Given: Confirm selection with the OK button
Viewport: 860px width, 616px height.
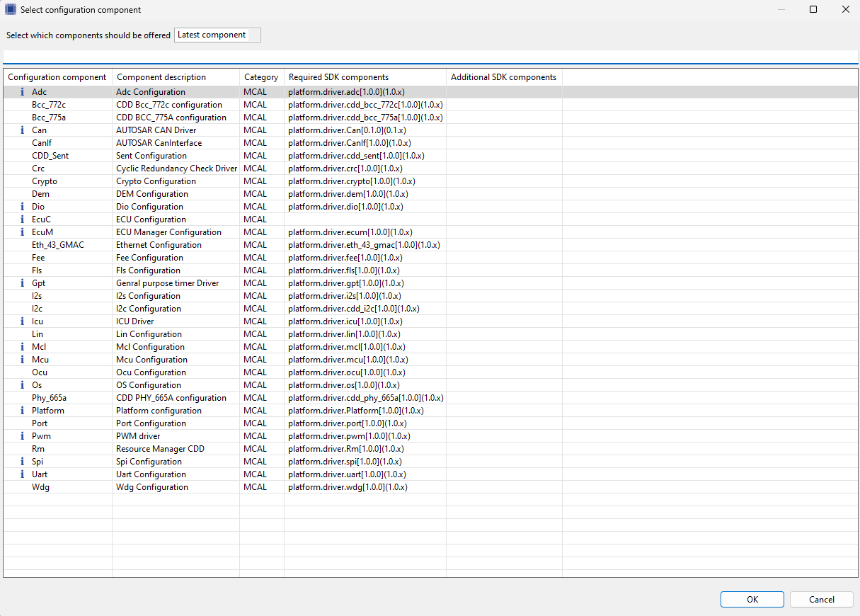Looking at the screenshot, I should click(x=752, y=599).
